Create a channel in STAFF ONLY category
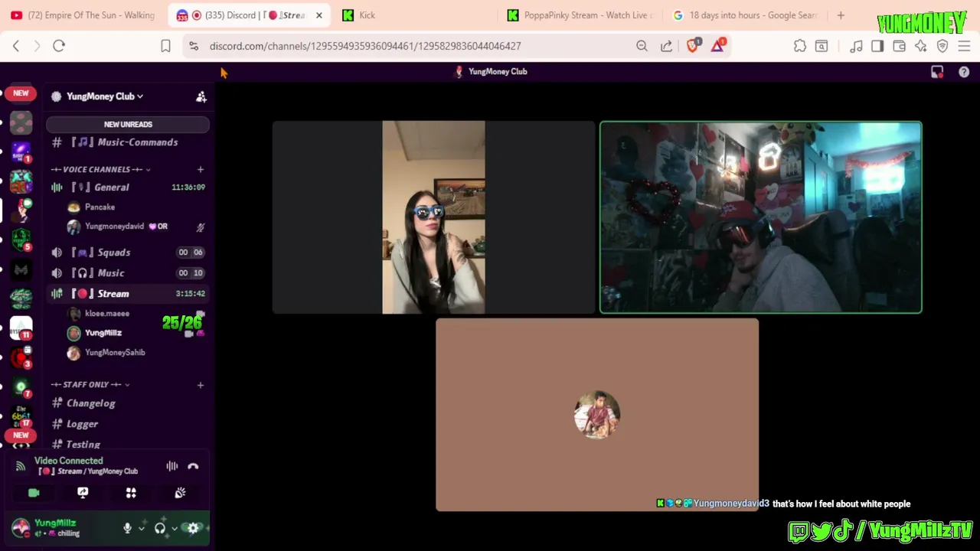Image resolution: width=980 pixels, height=551 pixels. coord(201,384)
